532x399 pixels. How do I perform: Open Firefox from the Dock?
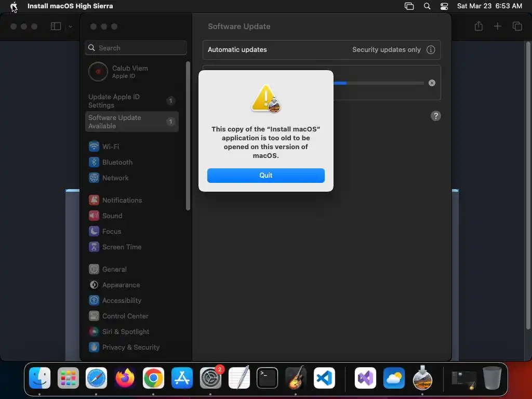tap(125, 378)
